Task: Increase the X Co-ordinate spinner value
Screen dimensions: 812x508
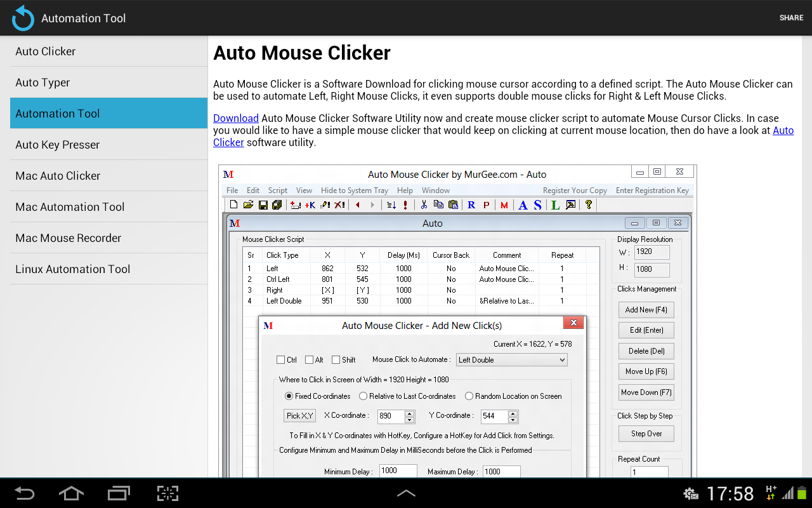Action: click(x=410, y=413)
